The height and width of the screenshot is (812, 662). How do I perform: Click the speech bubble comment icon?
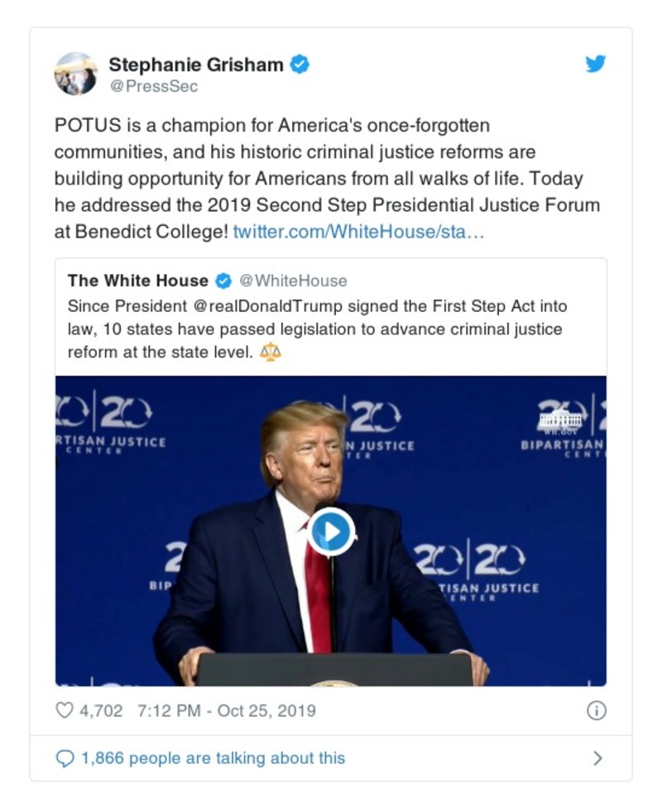coord(65,756)
